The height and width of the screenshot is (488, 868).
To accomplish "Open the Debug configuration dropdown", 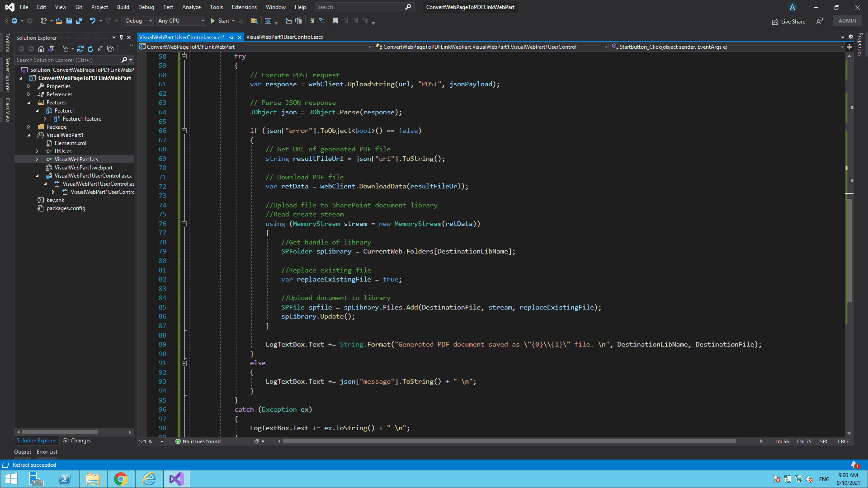I will pos(139,21).
